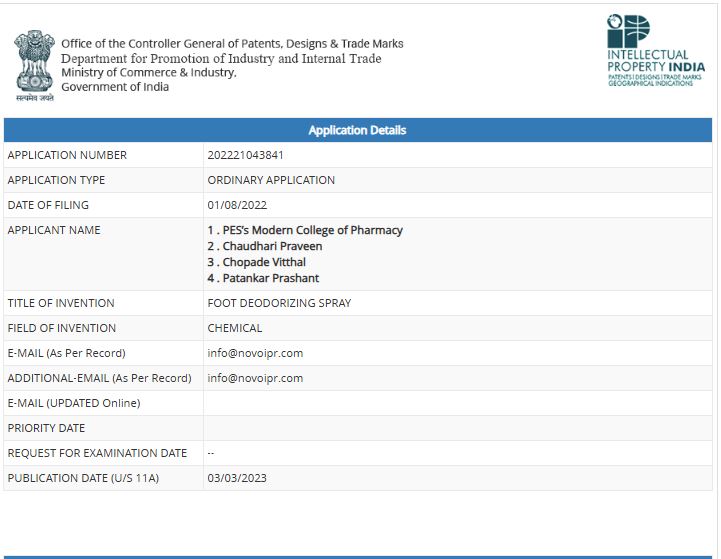Select the title FOOT DEODORIZING SPRAY
Screen dimensions: 721x559
point(279,303)
